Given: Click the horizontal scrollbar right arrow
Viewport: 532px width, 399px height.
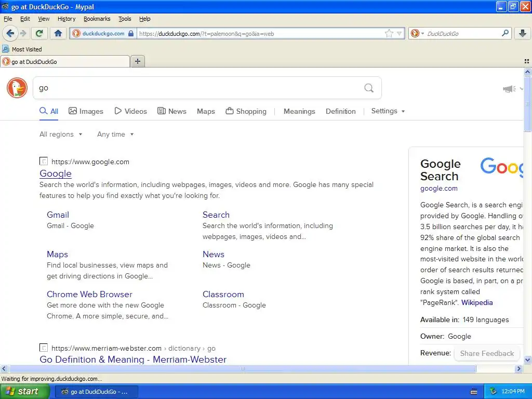Looking at the screenshot, I should (x=518, y=368).
